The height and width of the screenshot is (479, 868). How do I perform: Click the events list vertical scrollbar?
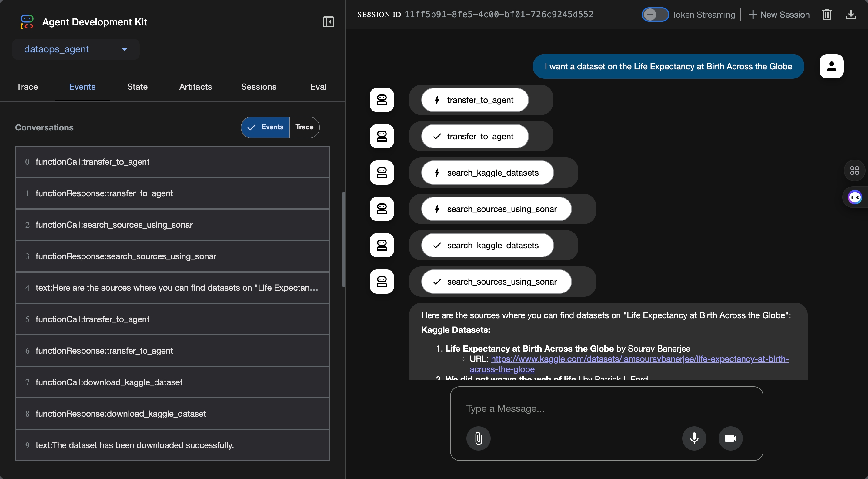coord(343,239)
